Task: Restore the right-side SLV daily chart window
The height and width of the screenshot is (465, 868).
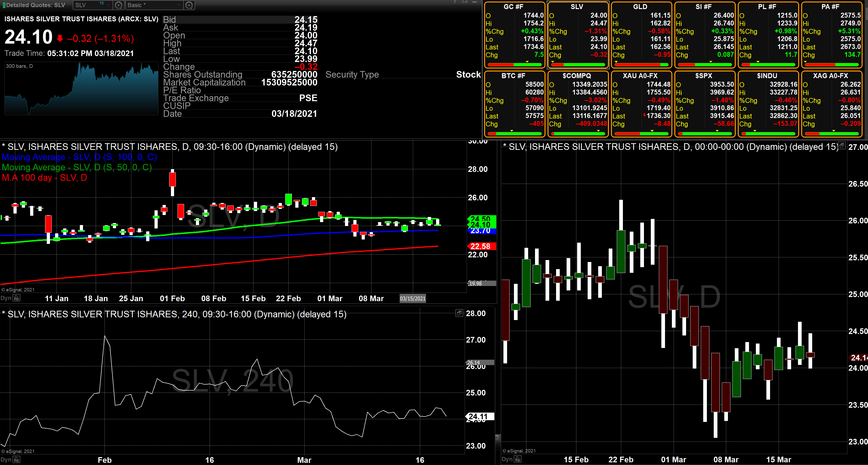Action: click(x=842, y=145)
